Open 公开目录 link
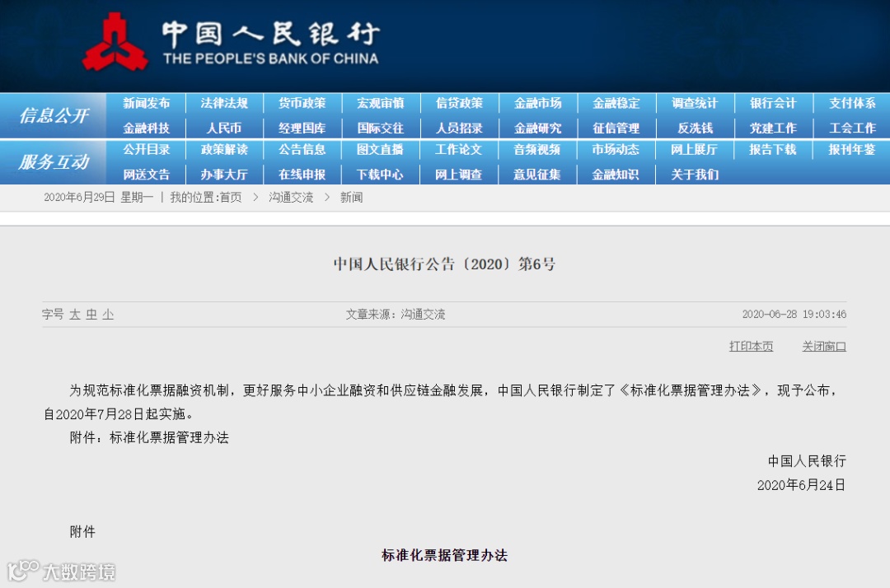This screenshot has height=588, width=890. 147,150
